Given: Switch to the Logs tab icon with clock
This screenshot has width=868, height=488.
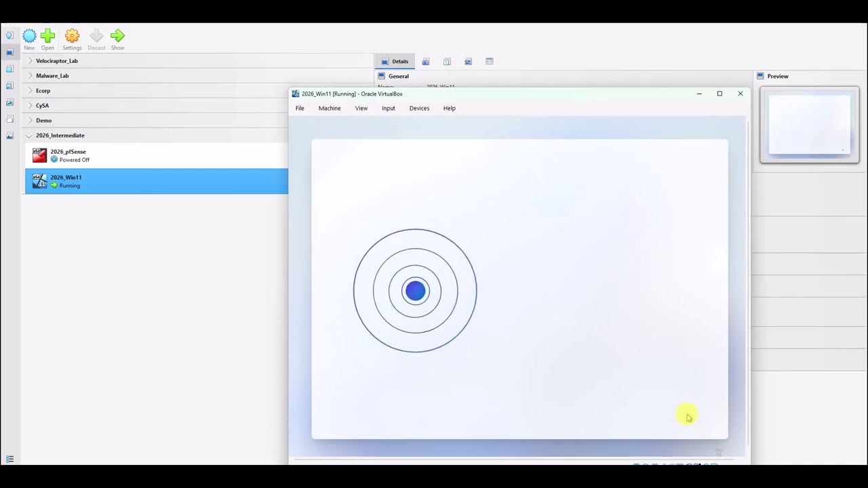Looking at the screenshot, I should (x=447, y=62).
